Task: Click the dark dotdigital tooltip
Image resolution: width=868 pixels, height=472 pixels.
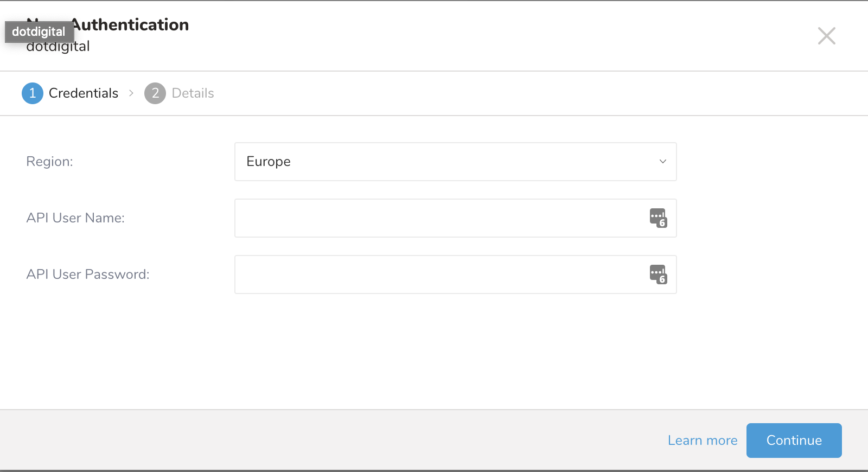Action: coord(39,31)
